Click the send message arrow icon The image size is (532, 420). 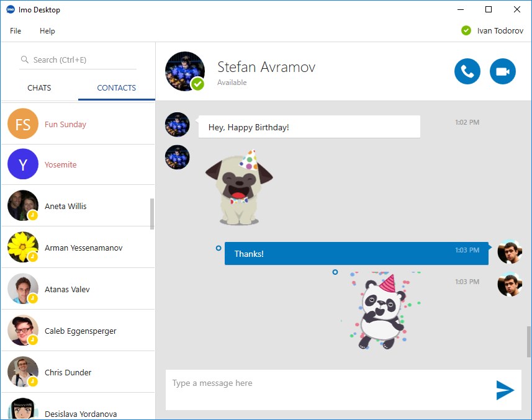coord(505,390)
